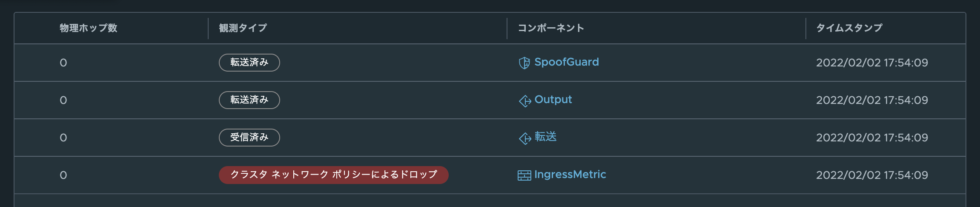Click the divider between コンポーネント and タイムスタンプ
Screen dimensions: 980x207
(x=805, y=28)
